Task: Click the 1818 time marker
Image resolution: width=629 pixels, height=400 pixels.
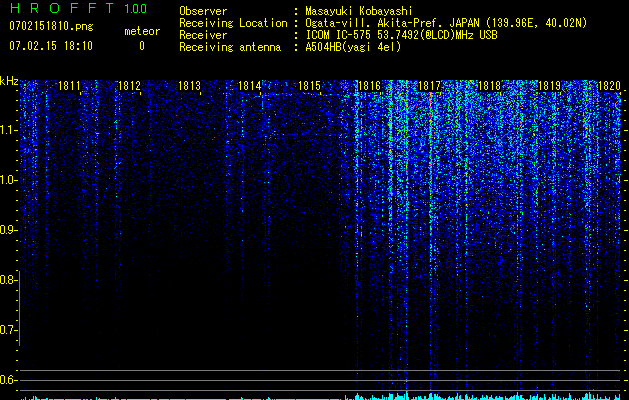Action: [489, 86]
